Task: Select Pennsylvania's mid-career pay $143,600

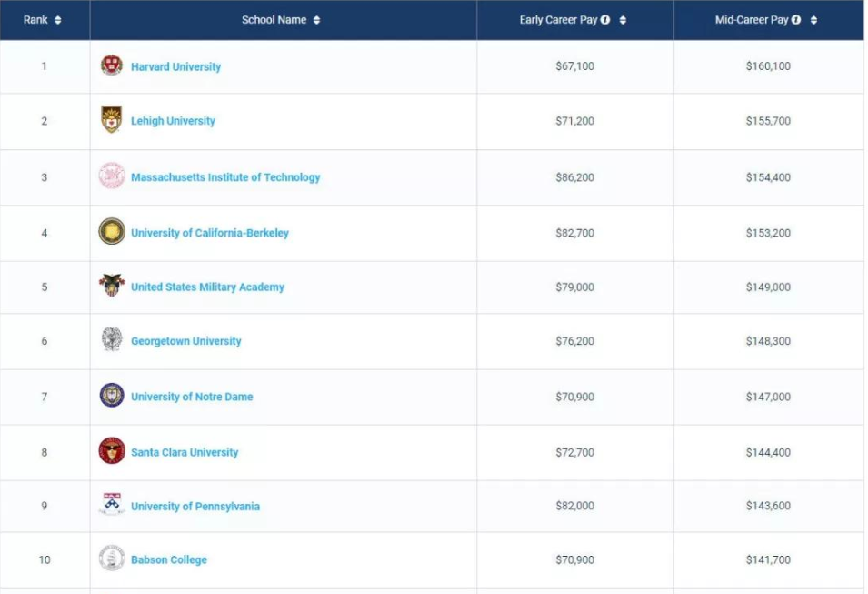Action: tap(768, 506)
